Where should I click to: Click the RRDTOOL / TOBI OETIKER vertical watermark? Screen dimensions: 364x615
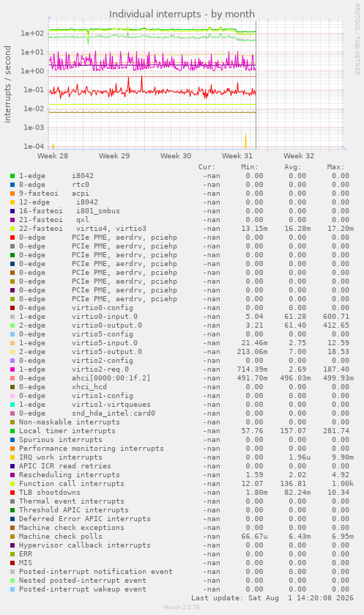357,40
